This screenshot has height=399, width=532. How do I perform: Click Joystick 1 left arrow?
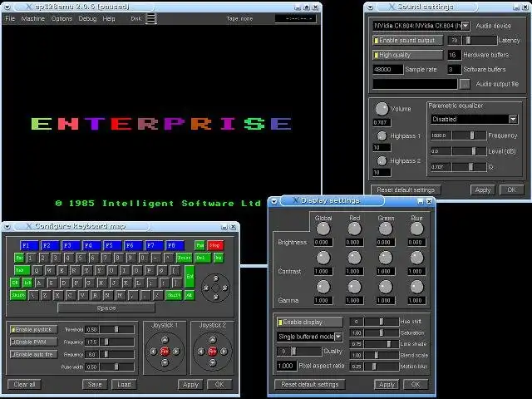point(153,351)
